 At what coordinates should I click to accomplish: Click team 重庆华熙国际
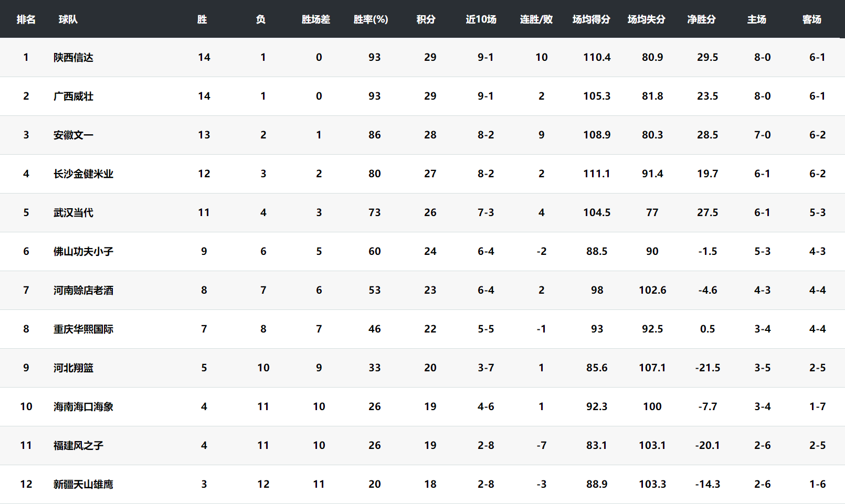83,329
